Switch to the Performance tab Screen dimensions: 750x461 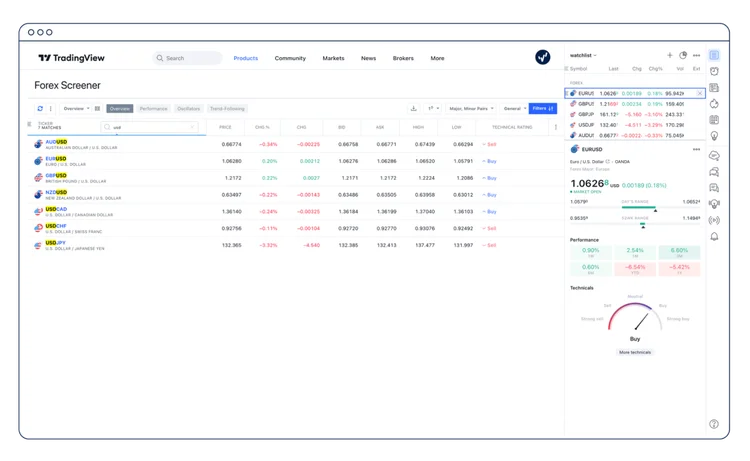pos(153,108)
